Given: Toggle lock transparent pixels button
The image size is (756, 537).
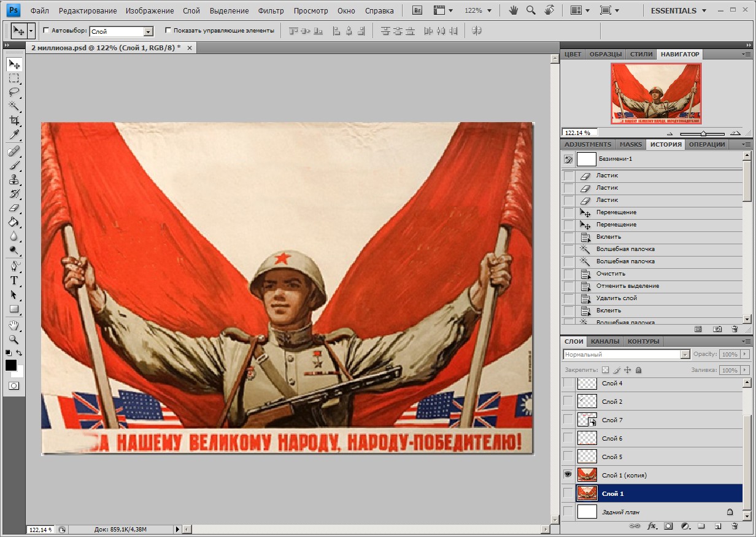Looking at the screenshot, I should point(606,370).
